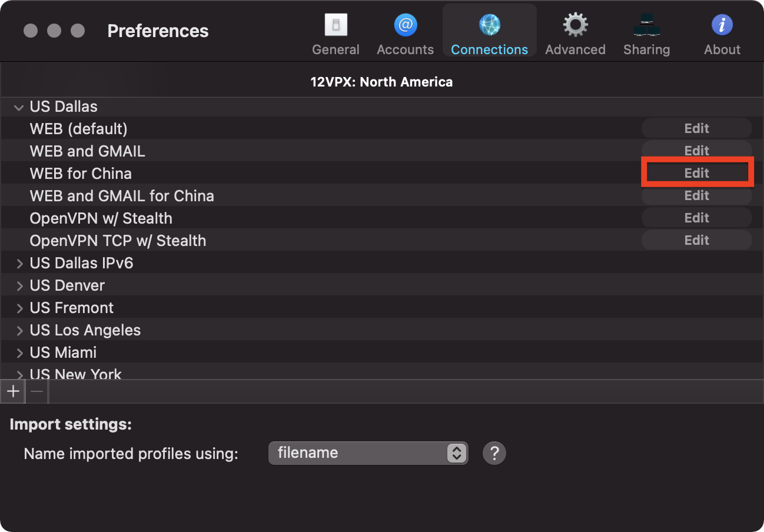Viewport: 764px width, 532px height.
Task: Open the Sharing preferences pane
Action: coord(646,33)
